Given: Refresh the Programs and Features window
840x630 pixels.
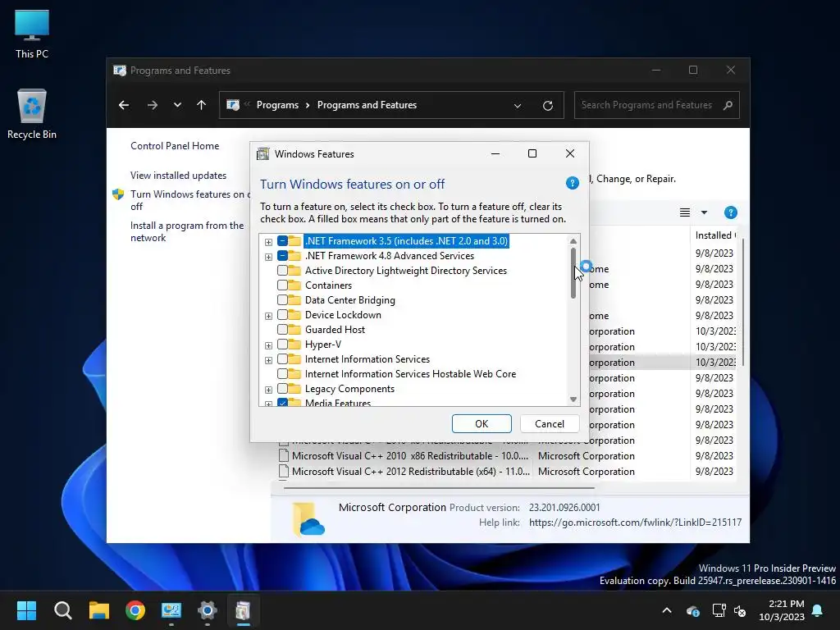Looking at the screenshot, I should tap(547, 106).
